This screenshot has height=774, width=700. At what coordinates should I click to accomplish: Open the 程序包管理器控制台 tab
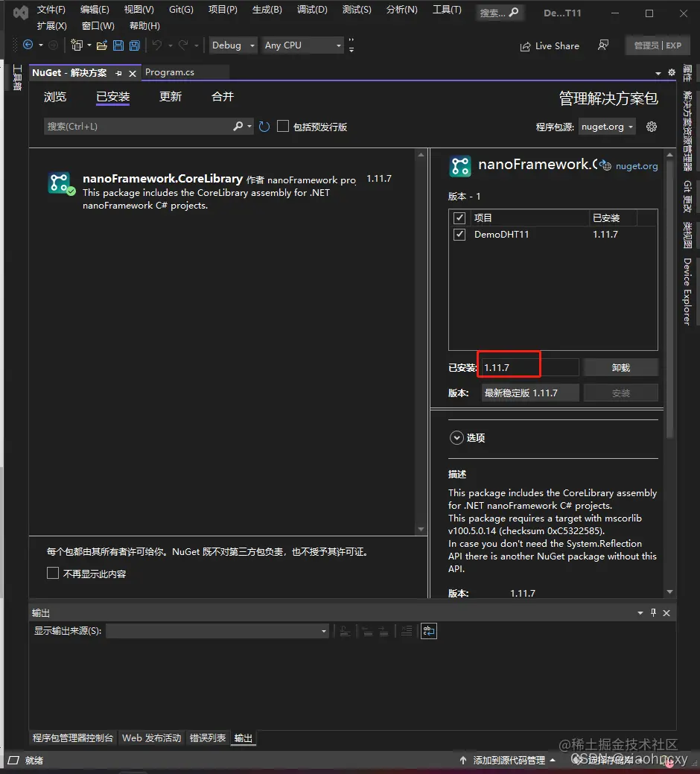[x=72, y=738]
